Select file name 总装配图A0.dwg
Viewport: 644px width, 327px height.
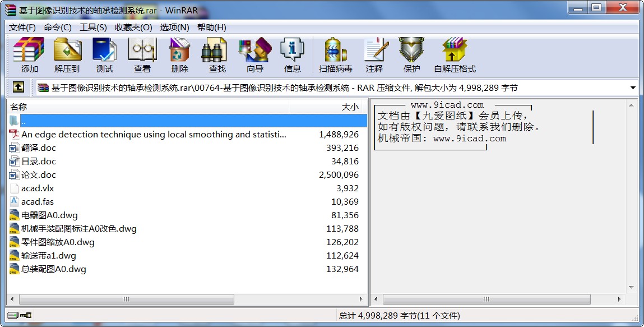(x=54, y=269)
